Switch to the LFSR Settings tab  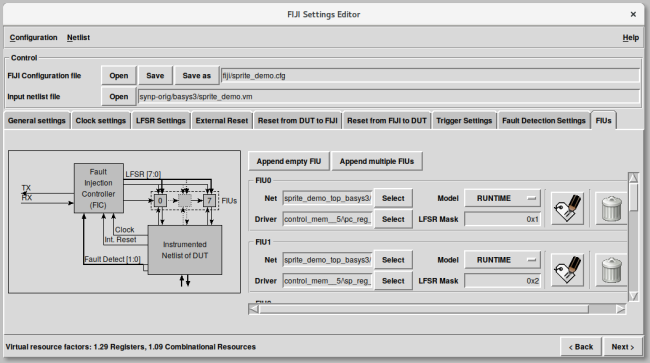pyautogui.click(x=161, y=121)
